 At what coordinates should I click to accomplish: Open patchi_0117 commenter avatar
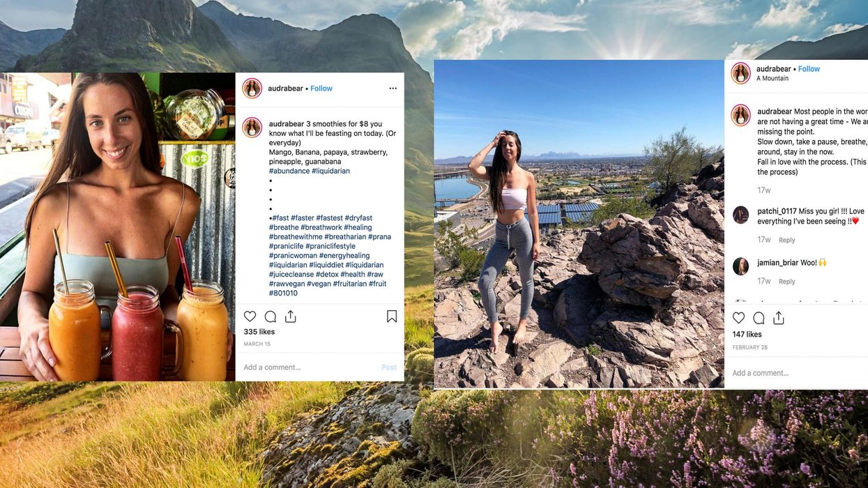(x=740, y=215)
